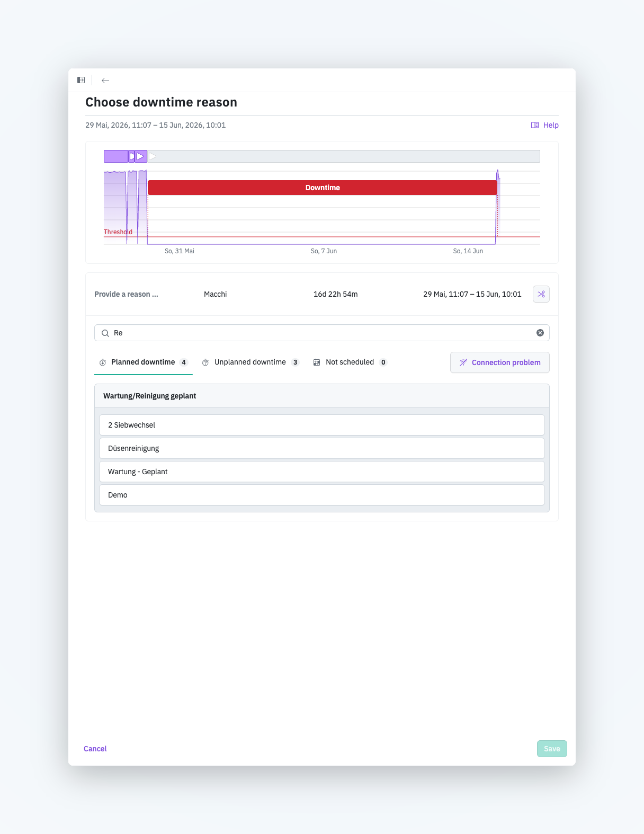
Task: Click the date range under the title
Action: point(156,125)
